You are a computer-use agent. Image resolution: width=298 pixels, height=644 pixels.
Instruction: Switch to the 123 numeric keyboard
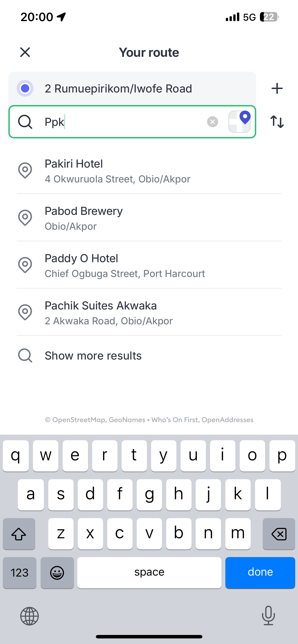19,573
